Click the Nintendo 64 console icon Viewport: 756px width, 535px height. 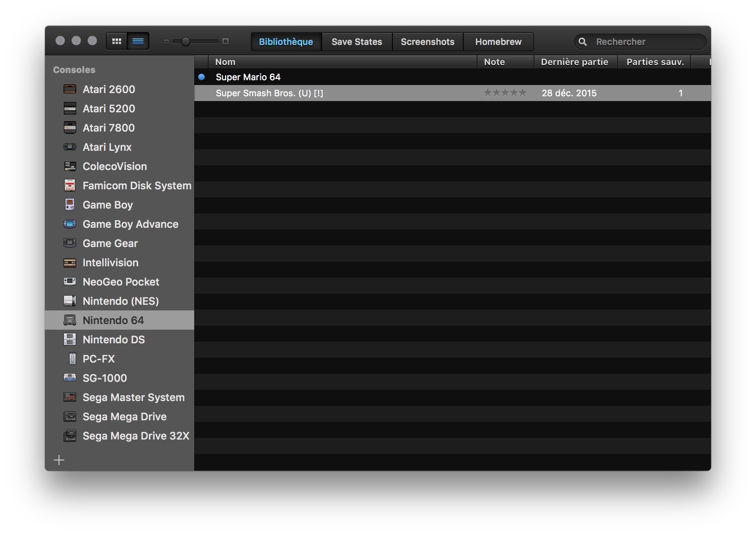pyautogui.click(x=70, y=320)
